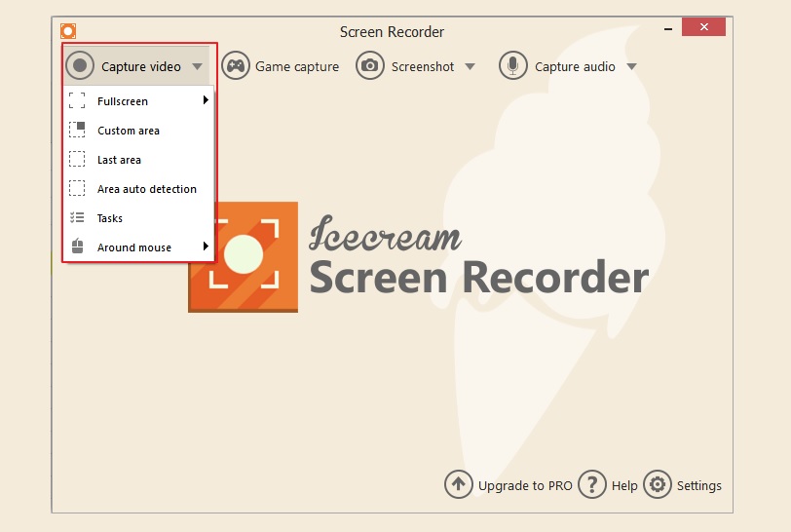
Task: Choose Custom area menu entry
Action: coord(139,131)
